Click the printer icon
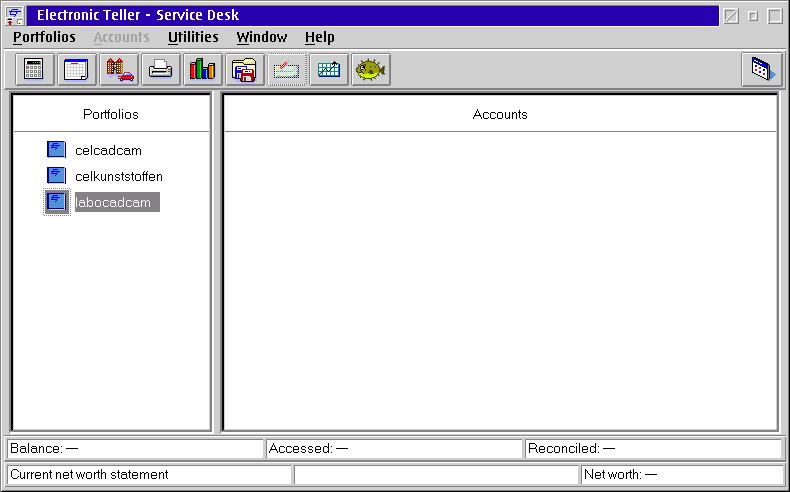Viewport: 790px width, 492px height. [161, 69]
